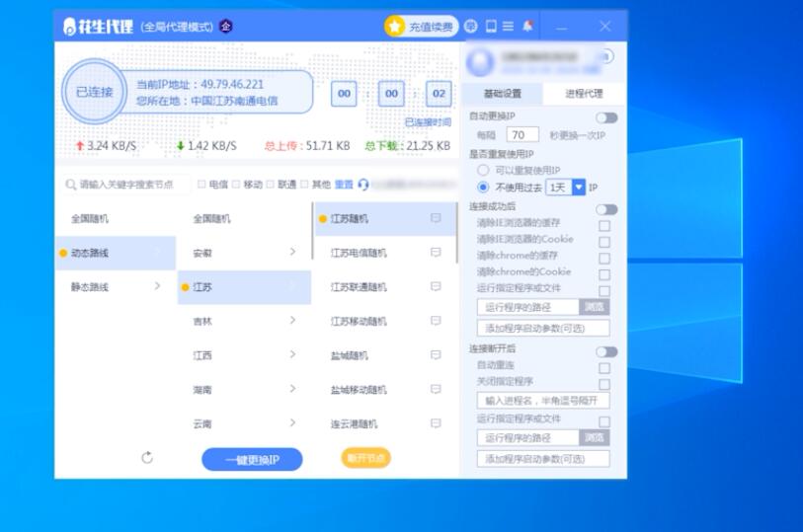This screenshot has width=803, height=532.
Task: Expand the 云南 province chevron
Action: 292,423
